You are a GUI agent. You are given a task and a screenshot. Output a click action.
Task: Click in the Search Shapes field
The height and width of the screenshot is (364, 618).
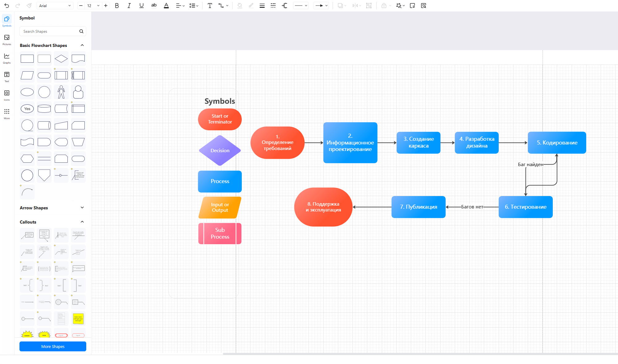[49, 31]
